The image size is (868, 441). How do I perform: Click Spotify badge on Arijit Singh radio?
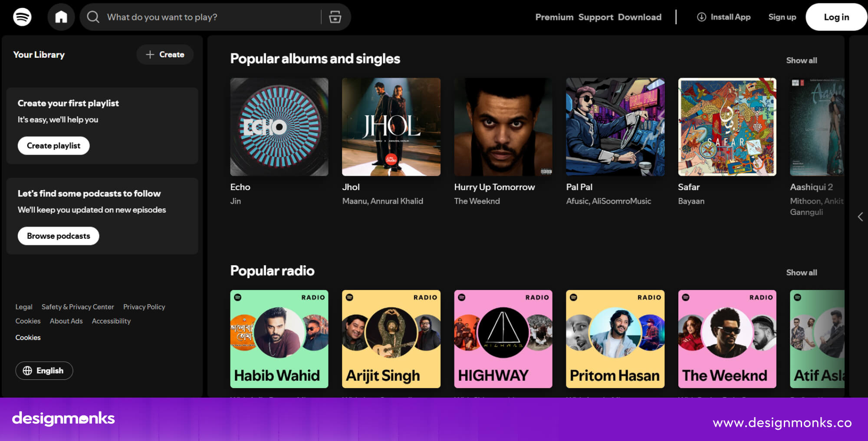[349, 297]
